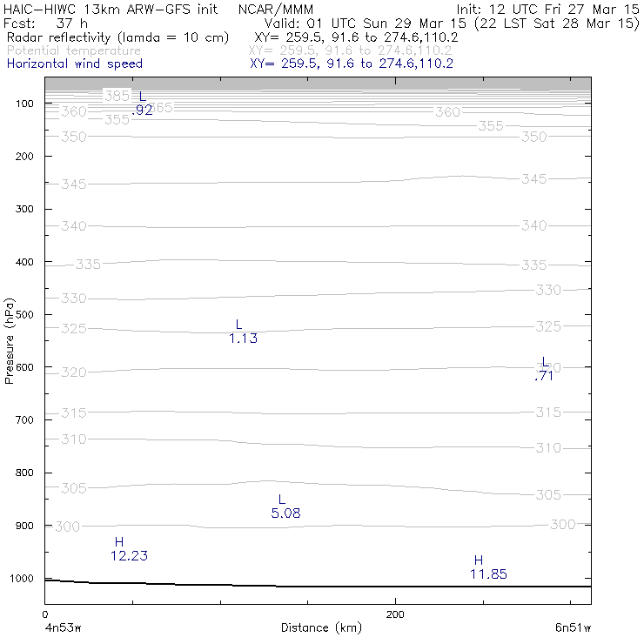This screenshot has height=644, width=644.
Task: Click the left-side '360' contour label
Action: pos(73,111)
